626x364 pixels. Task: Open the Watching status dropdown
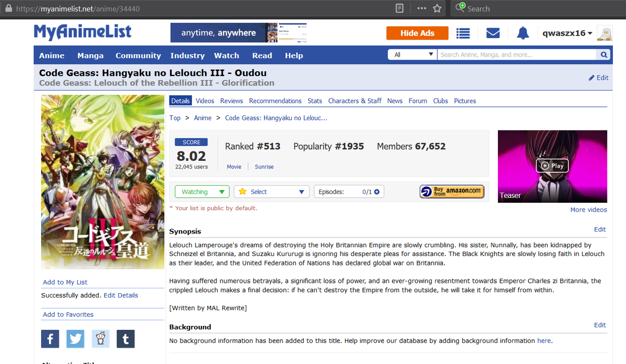tap(202, 192)
